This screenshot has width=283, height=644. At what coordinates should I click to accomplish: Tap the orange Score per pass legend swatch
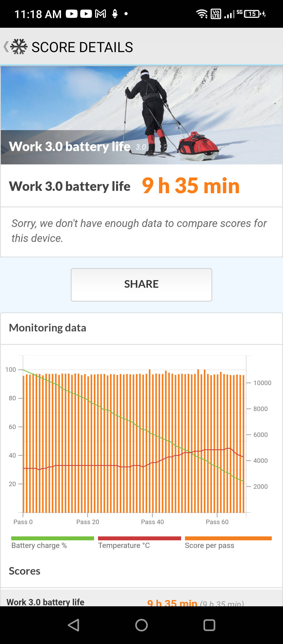click(x=228, y=538)
